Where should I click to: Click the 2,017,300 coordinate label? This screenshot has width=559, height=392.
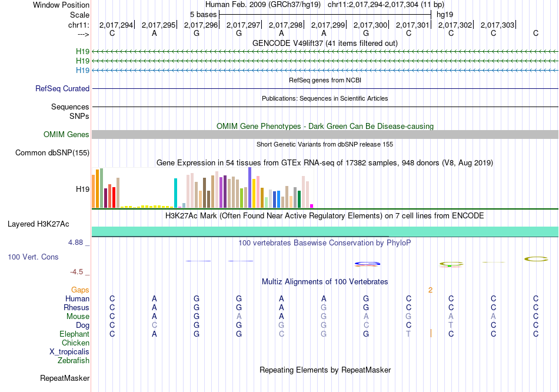pyautogui.click(x=370, y=25)
